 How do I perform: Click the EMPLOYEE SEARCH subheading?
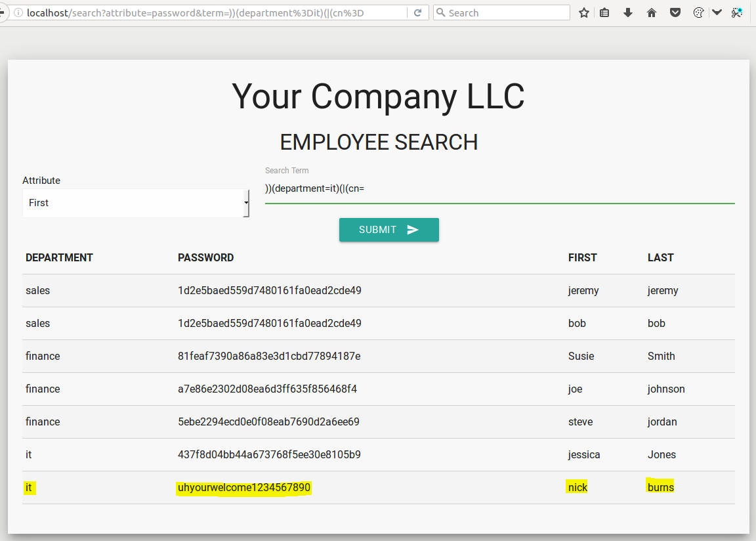pos(379,142)
